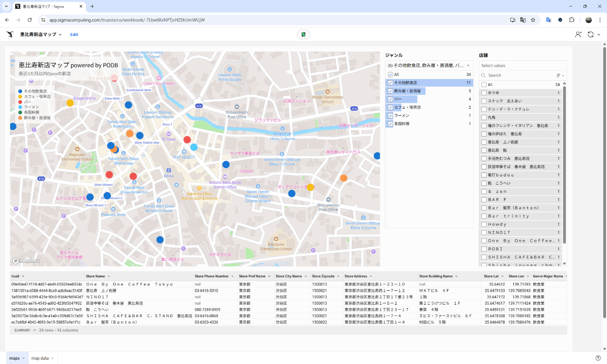Click the Mapbox logo on the map
Image resolution: width=607 pixels, height=364 pixels.
(x=26, y=261)
